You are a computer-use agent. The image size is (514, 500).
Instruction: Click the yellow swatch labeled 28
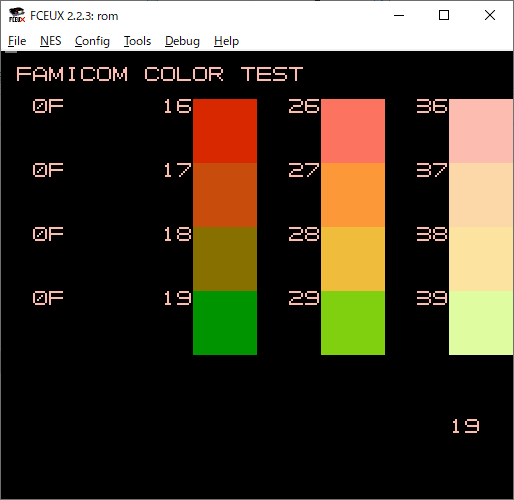click(353, 259)
